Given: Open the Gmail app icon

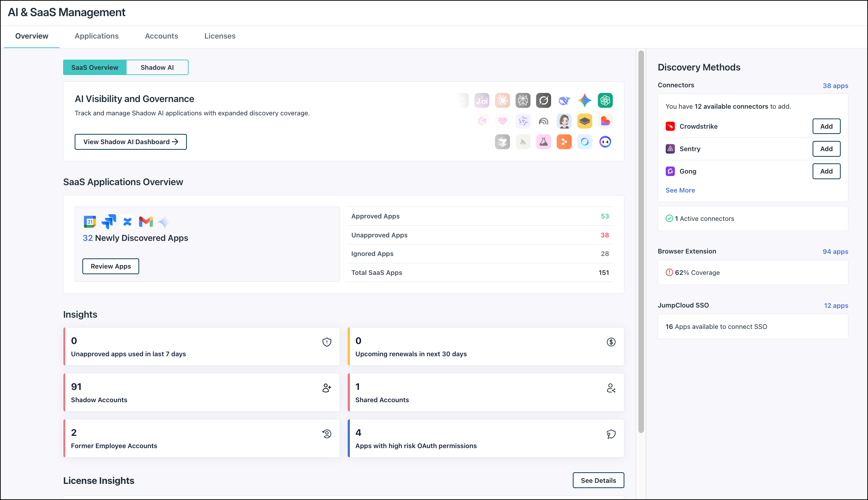Looking at the screenshot, I should [x=145, y=222].
